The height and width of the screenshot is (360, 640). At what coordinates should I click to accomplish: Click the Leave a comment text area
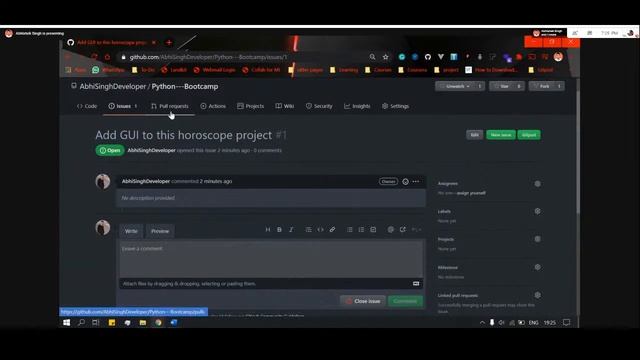271,259
